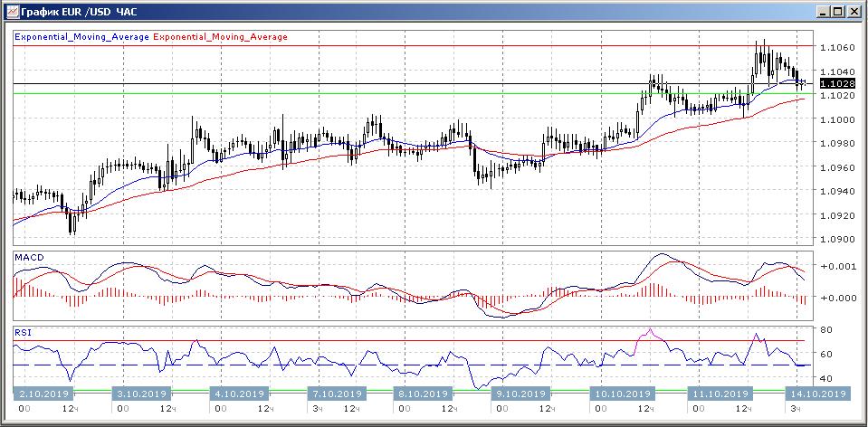Select the 3.10.2019 date marker
Viewport: 868px width, 427px height.
pos(139,394)
